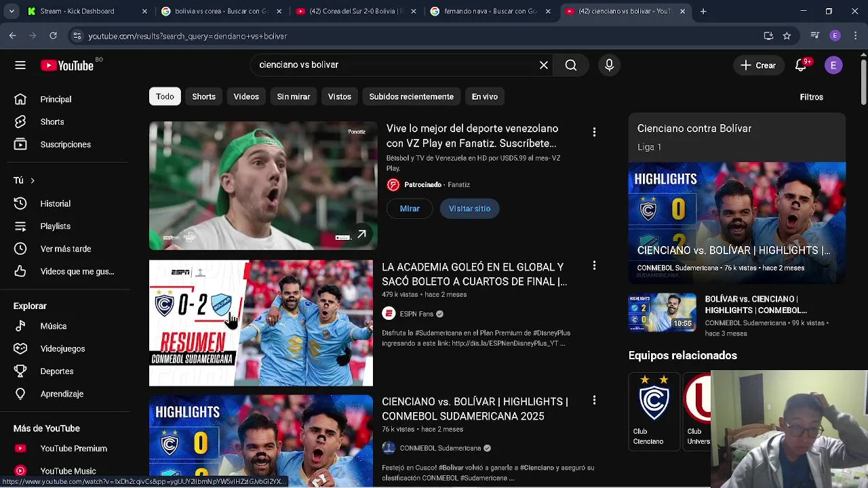Open Cienciano contra Bolívar match heading
Viewport: 868px width, 488px height.
pos(694,129)
